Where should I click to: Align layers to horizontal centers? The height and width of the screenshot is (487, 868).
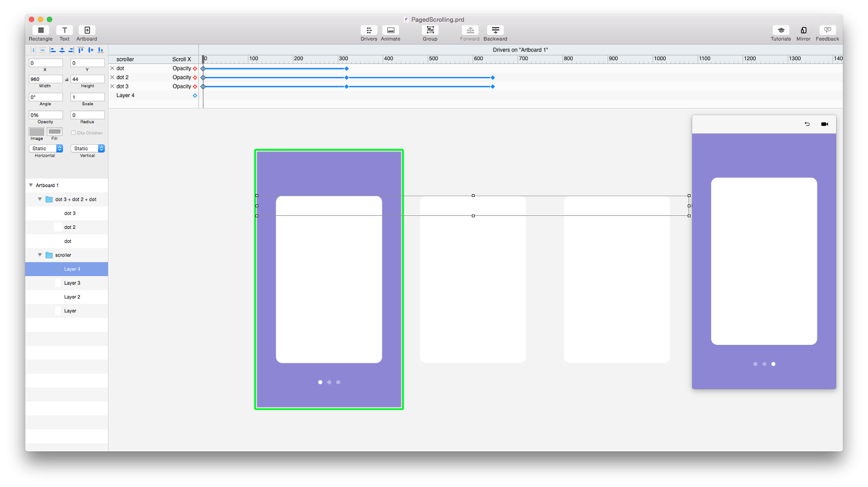(62, 50)
